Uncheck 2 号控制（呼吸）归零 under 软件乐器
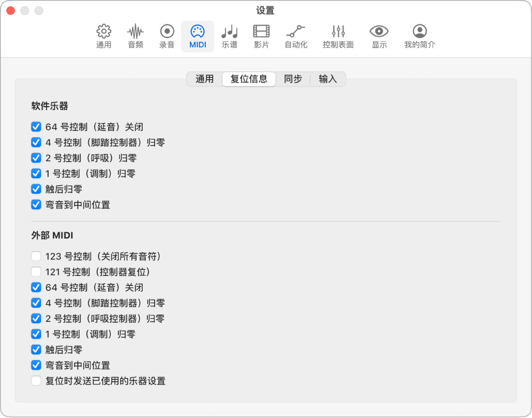This screenshot has width=532, height=418. (x=36, y=158)
